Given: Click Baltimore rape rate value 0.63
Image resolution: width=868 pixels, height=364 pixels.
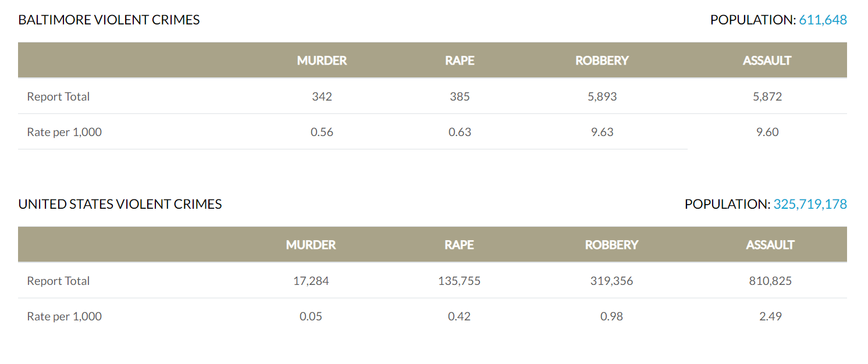Looking at the screenshot, I should pyautogui.click(x=460, y=132).
